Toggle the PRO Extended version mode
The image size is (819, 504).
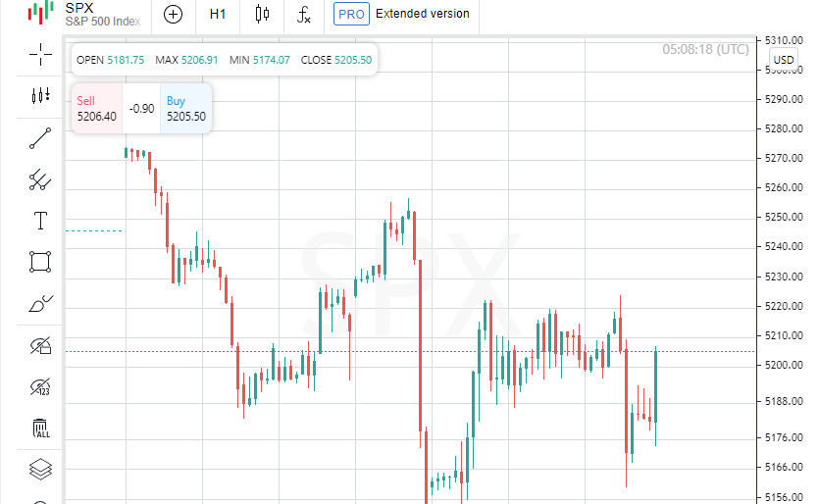coord(401,14)
